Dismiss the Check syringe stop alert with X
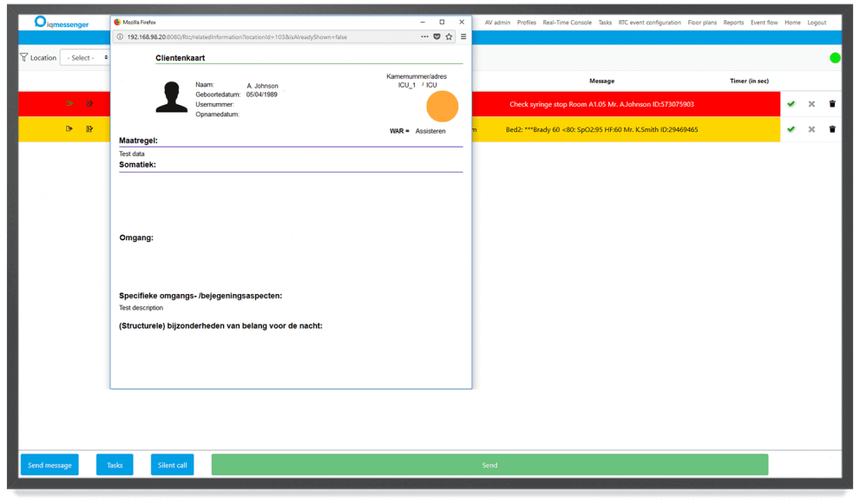 coord(811,103)
